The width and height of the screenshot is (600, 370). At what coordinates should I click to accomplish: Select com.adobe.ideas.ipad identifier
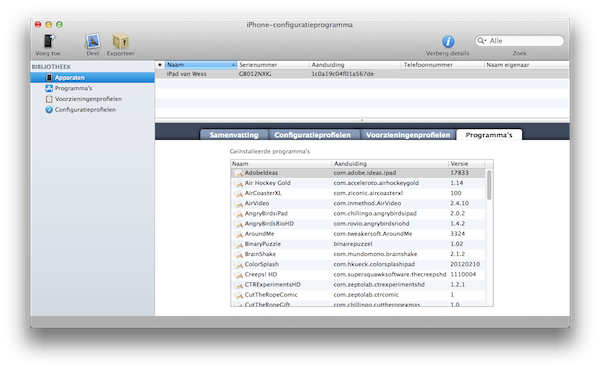(365, 173)
